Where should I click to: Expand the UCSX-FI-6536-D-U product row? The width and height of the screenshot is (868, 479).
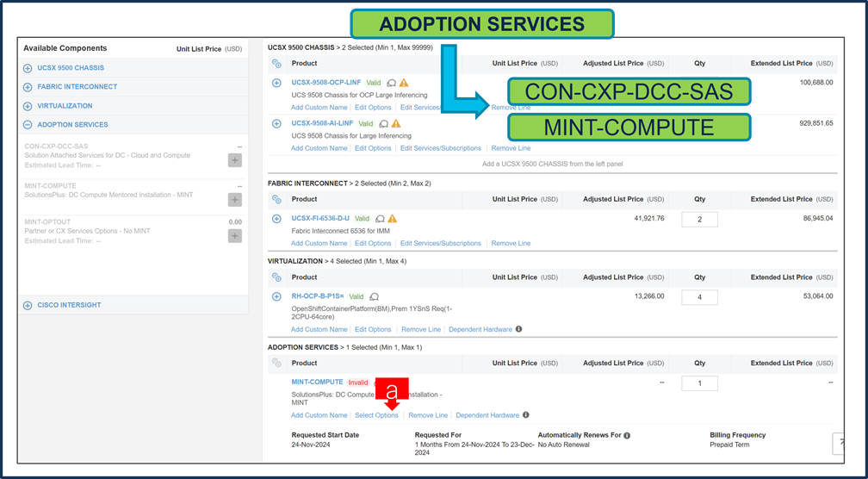tap(276, 219)
